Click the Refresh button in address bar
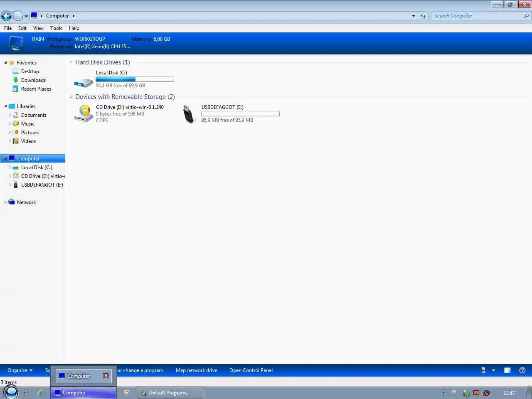532x399 pixels. 423,16
